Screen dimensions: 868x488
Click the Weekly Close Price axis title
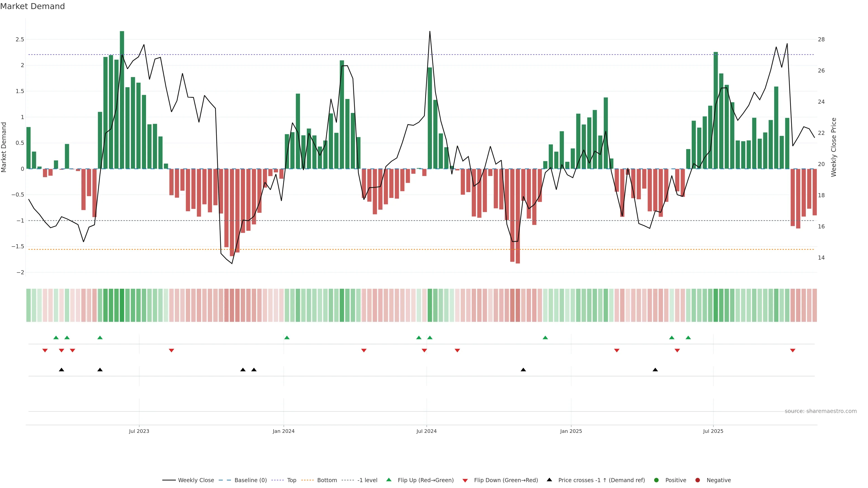(x=834, y=147)
